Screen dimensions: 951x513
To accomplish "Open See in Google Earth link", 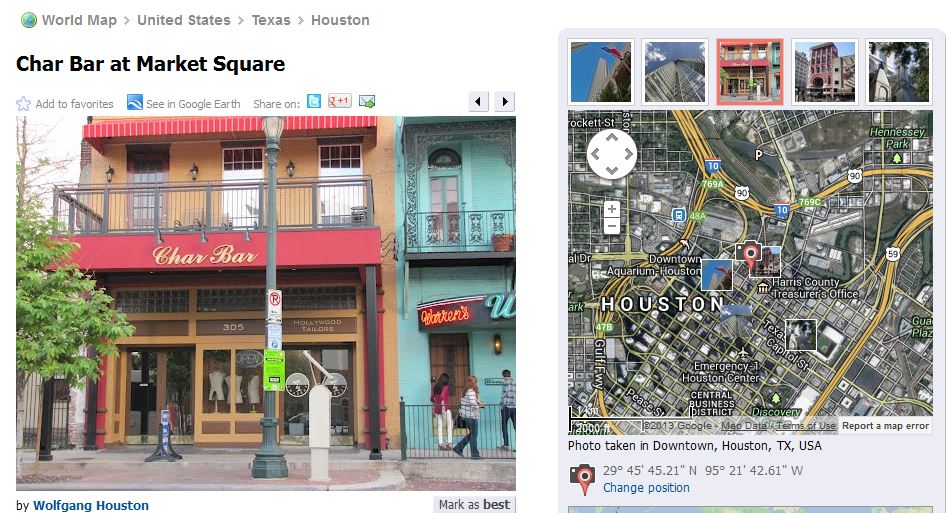I will 193,104.
